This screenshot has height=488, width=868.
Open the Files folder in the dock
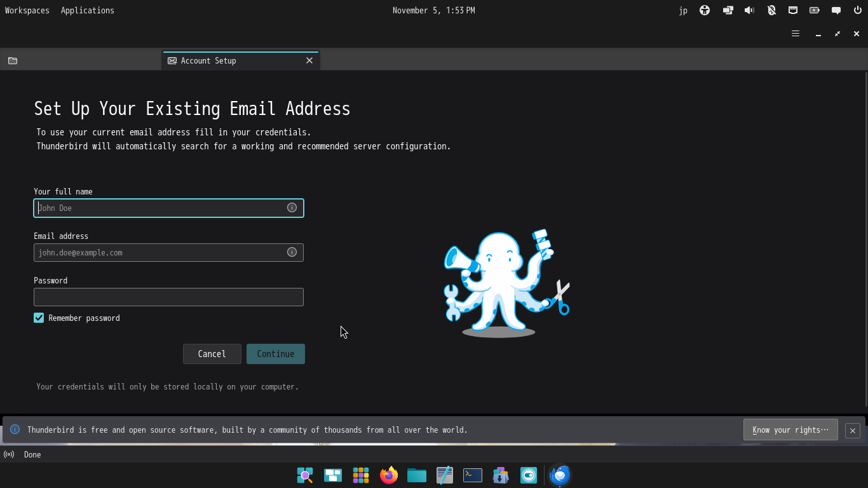pyautogui.click(x=417, y=475)
